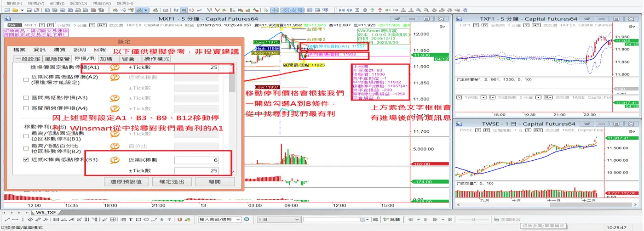This screenshot has width=644, height=231.
Task: Select the text T drawing tool
Action: point(131,220)
